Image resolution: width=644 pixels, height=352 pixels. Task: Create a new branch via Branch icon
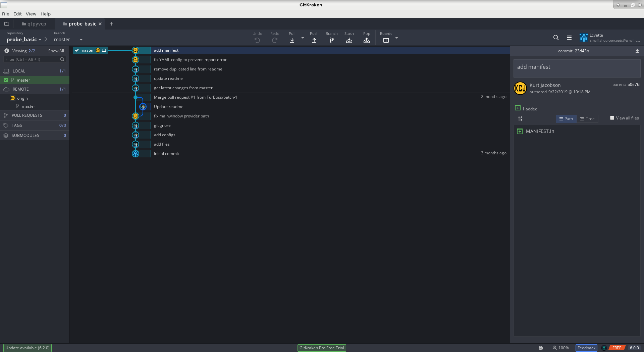[331, 40]
